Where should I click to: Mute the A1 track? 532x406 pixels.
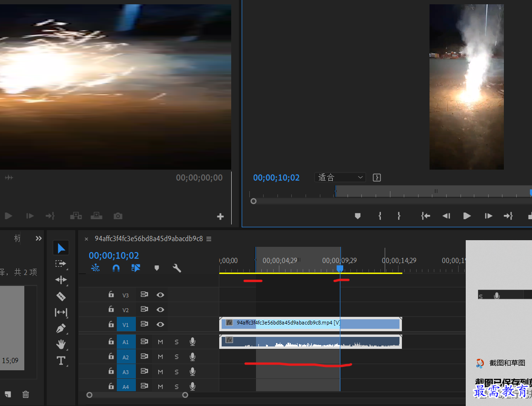[x=161, y=342]
